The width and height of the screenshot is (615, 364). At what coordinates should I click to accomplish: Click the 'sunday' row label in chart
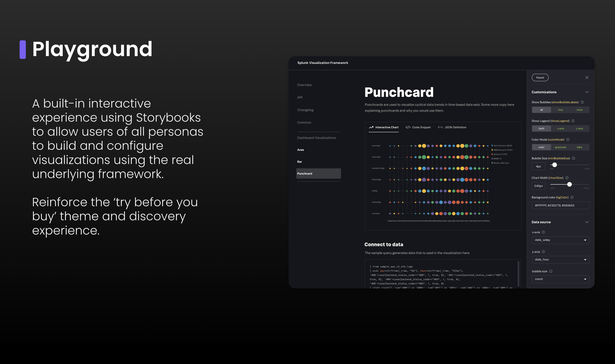click(x=376, y=213)
